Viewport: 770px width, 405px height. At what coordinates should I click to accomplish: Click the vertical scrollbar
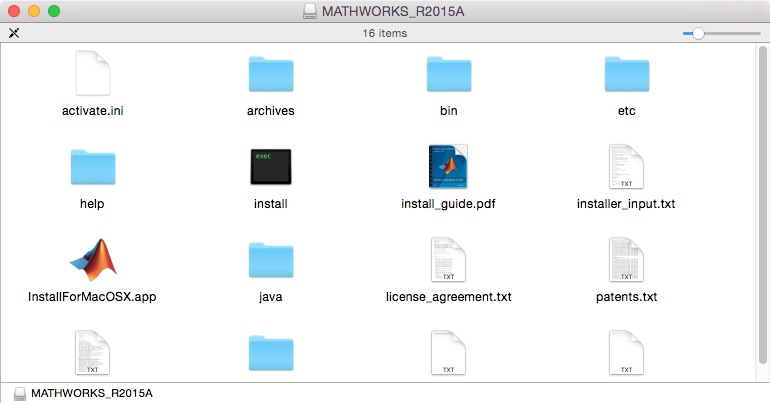(x=762, y=205)
